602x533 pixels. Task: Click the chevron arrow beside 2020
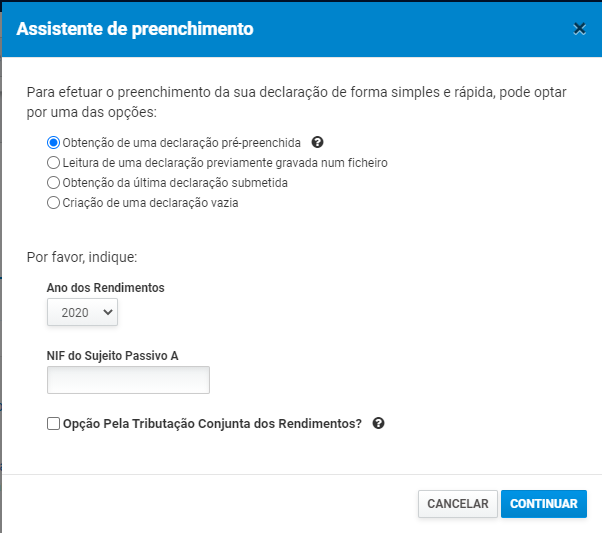(x=108, y=312)
